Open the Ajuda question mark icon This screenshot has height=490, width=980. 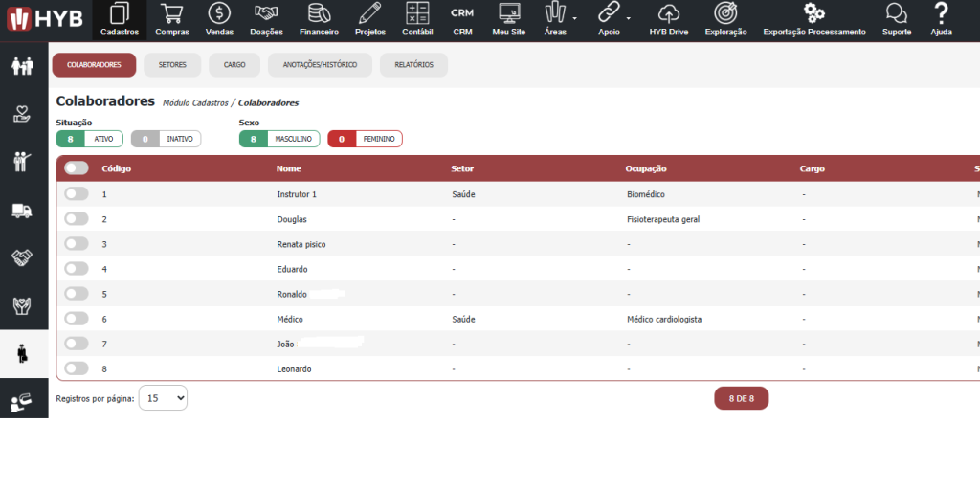point(941,19)
